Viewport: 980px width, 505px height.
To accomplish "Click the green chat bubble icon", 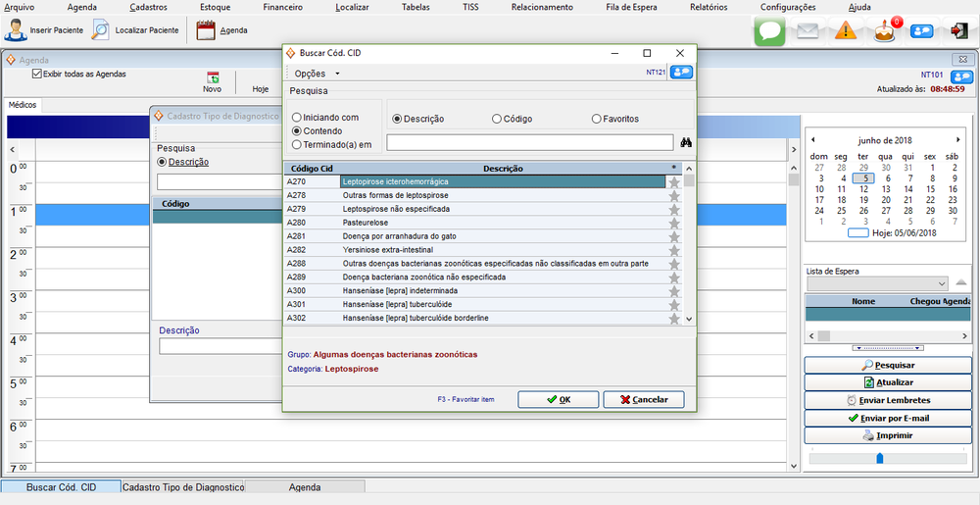I will [x=769, y=30].
